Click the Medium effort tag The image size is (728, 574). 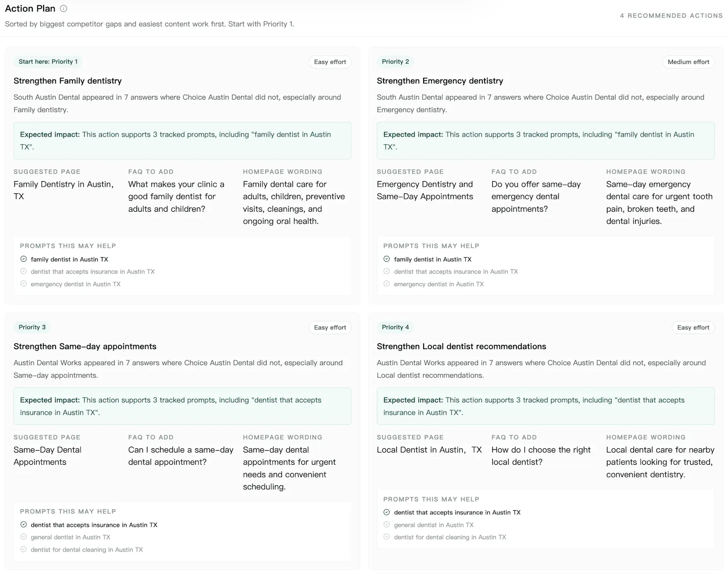[x=688, y=62]
